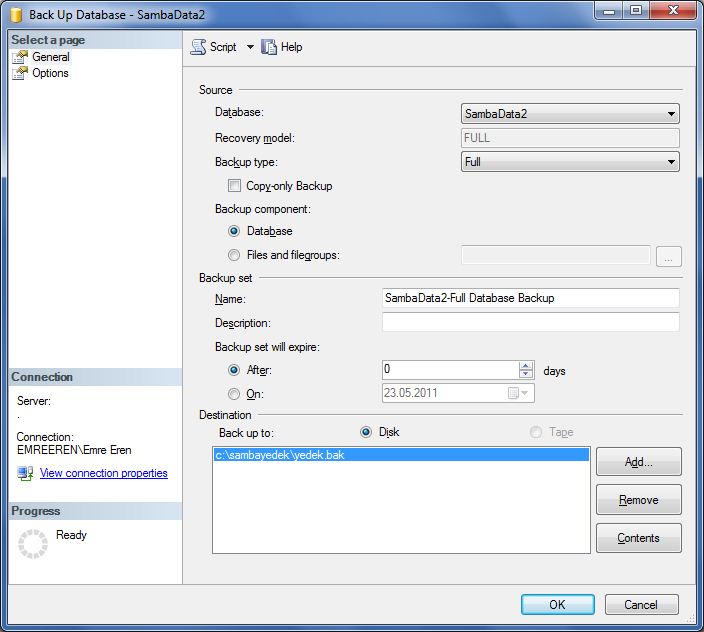704x632 pixels.
Task: Select Disk as backup destination
Action: point(365,432)
